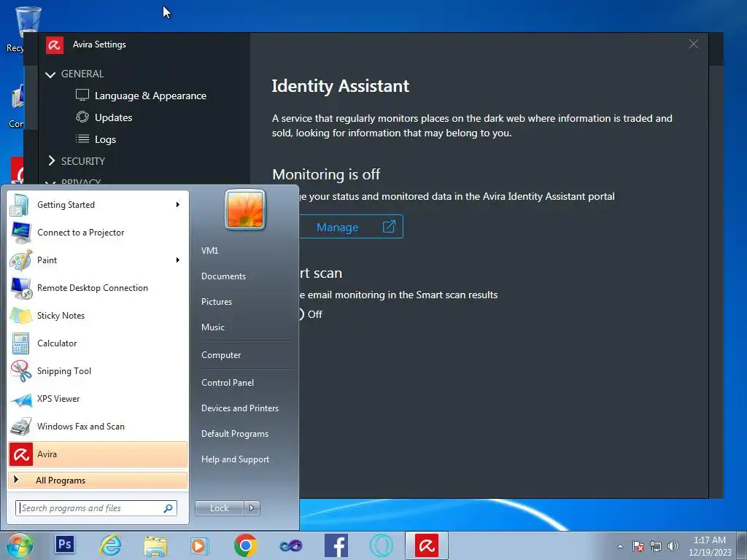Click the Getting Started program icon
The width and height of the screenshot is (747, 560).
click(20, 205)
